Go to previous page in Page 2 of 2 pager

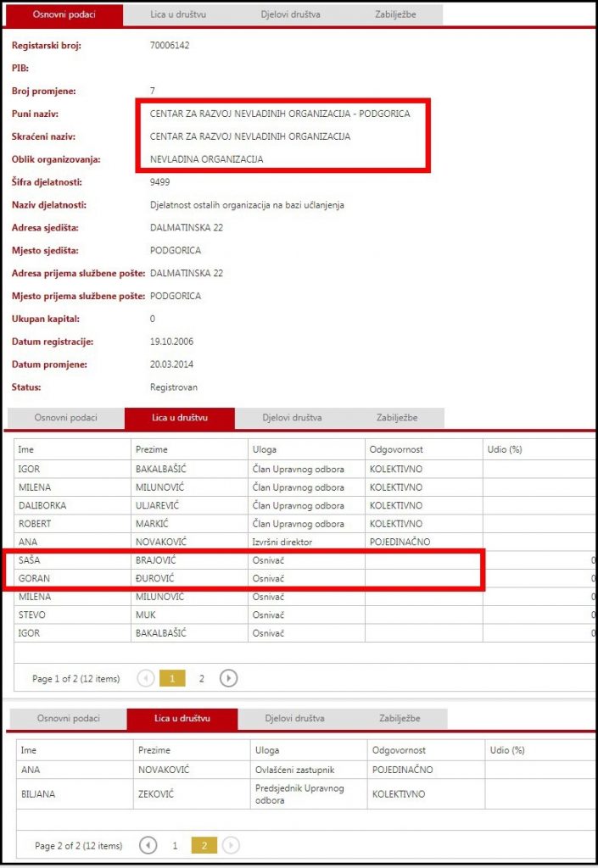click(148, 845)
